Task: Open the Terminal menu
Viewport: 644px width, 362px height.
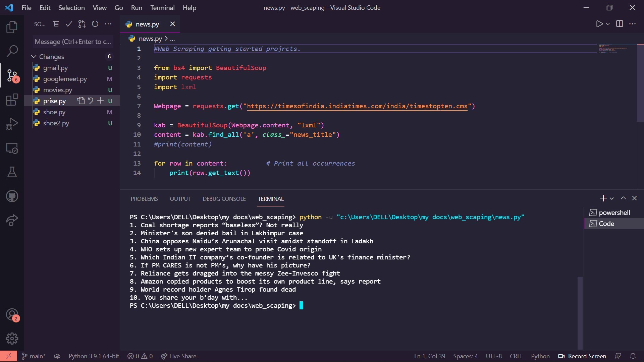Action: (x=162, y=7)
